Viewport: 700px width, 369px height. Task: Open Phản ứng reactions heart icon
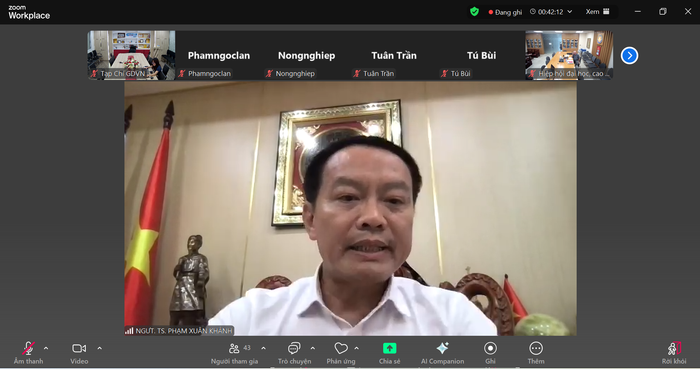tap(341, 348)
